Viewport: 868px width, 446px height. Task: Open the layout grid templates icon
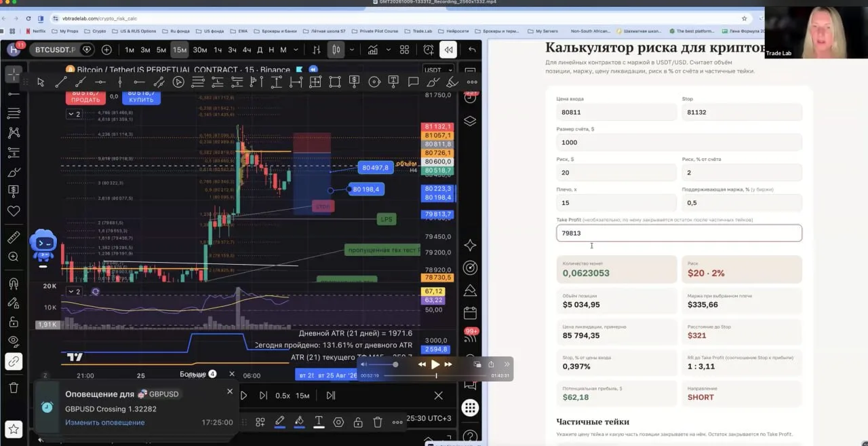(404, 50)
